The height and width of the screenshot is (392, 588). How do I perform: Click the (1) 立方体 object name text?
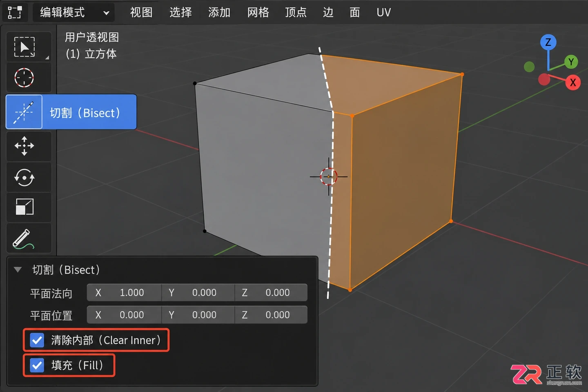[x=91, y=54]
